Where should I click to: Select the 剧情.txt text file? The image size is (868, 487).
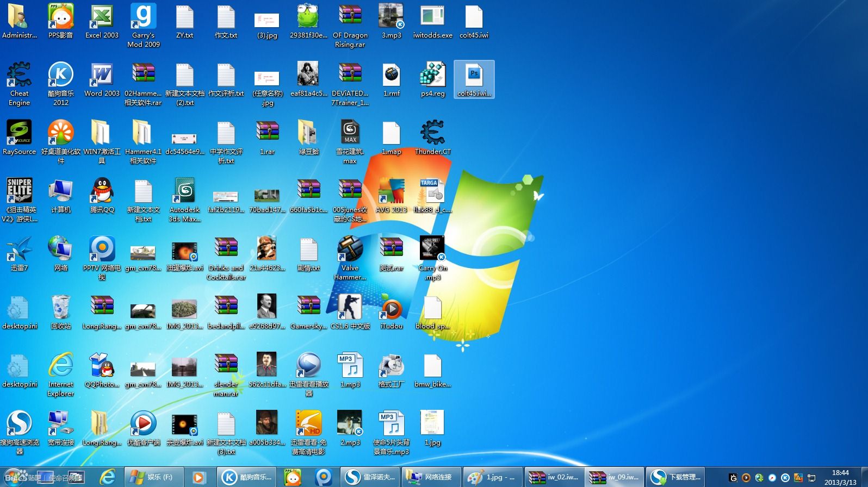308,254
